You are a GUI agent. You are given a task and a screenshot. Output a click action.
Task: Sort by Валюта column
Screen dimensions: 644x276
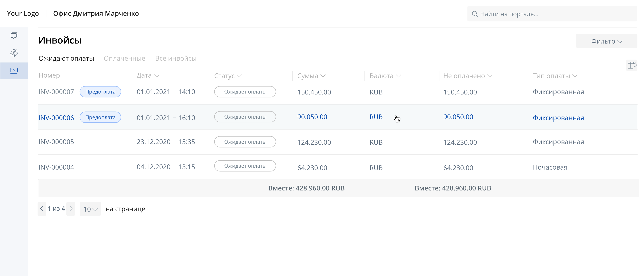pyautogui.click(x=385, y=76)
